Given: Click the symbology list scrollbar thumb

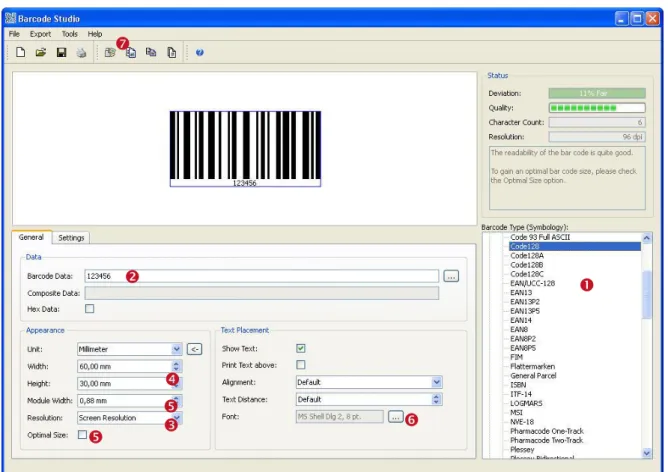Looking at the screenshot, I should [647, 294].
